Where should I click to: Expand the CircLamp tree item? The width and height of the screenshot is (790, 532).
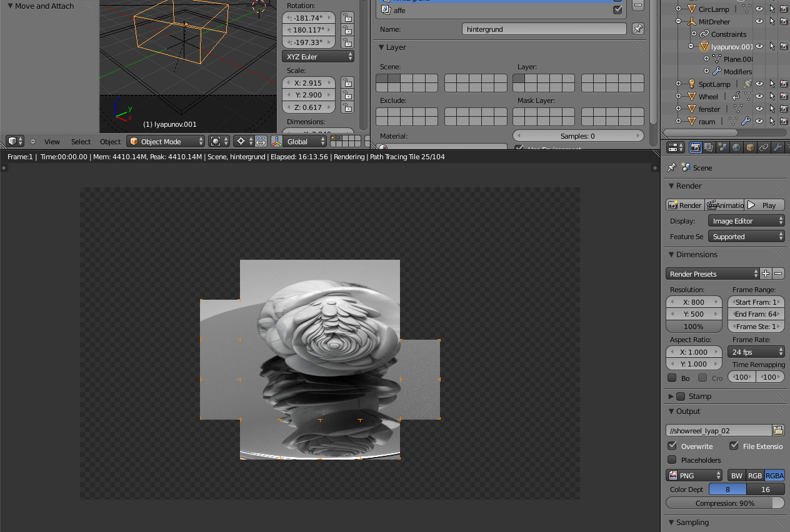coord(679,9)
